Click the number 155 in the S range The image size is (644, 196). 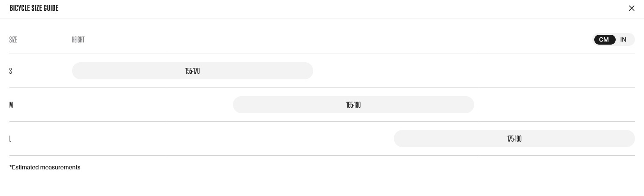pos(189,71)
